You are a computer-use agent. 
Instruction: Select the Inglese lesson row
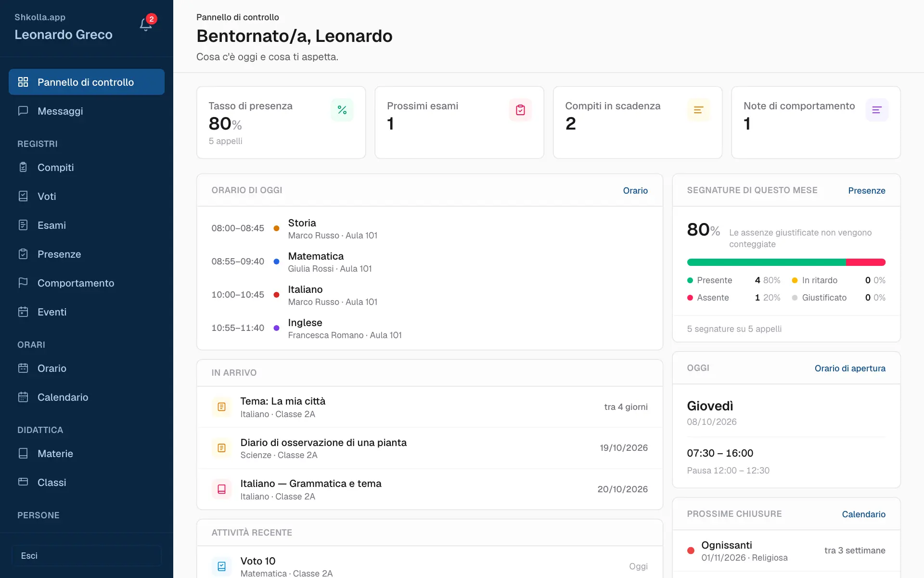(x=430, y=328)
